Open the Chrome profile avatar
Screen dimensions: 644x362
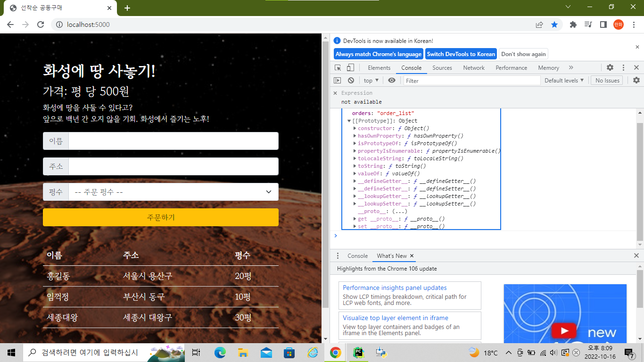[619, 25]
